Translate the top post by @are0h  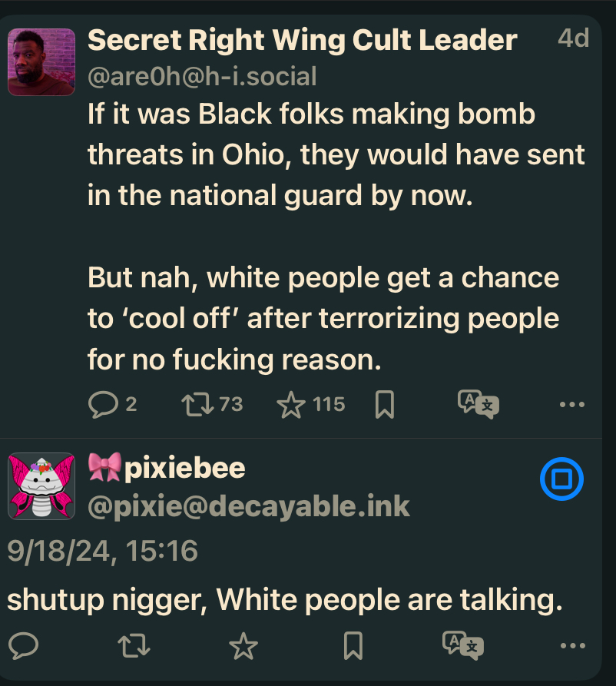[478, 404]
